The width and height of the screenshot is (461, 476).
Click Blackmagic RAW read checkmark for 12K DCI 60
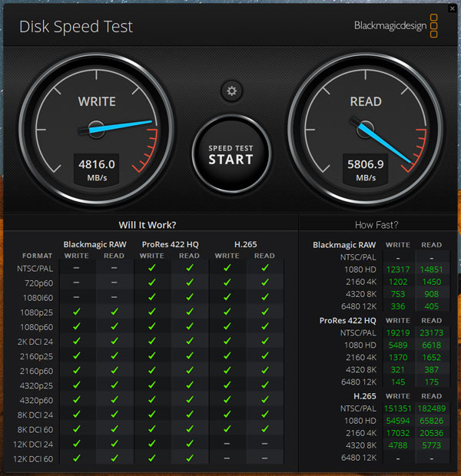tap(114, 458)
